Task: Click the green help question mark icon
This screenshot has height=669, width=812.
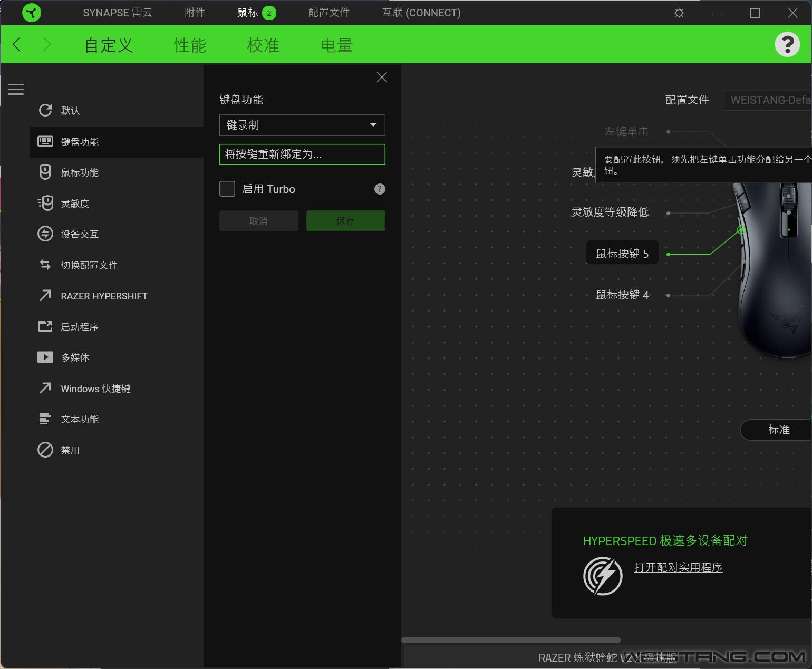Action: (x=787, y=44)
